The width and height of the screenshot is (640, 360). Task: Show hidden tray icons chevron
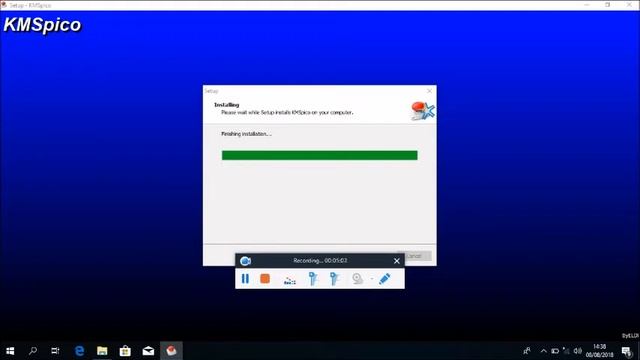point(543,351)
